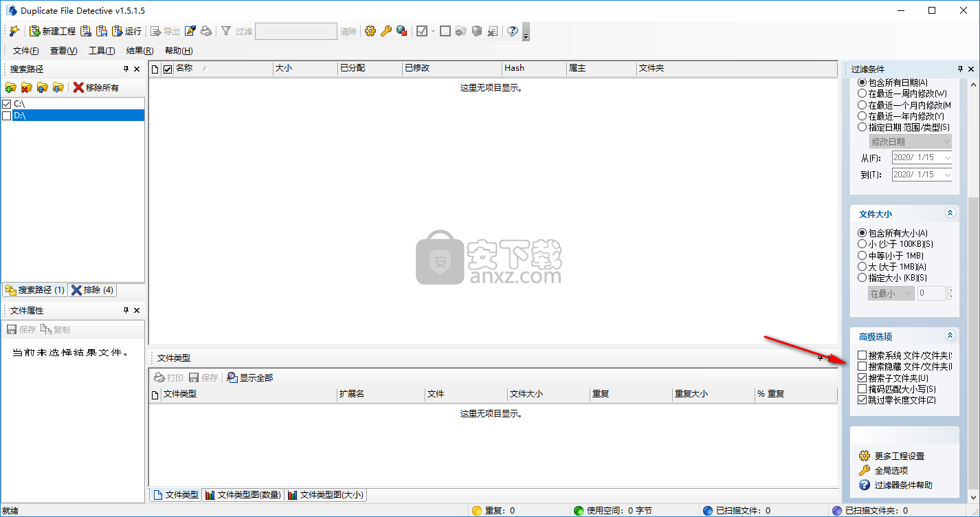This screenshot has width=980, height=517.
Task: Open 结果(R) menu
Action: click(x=140, y=51)
